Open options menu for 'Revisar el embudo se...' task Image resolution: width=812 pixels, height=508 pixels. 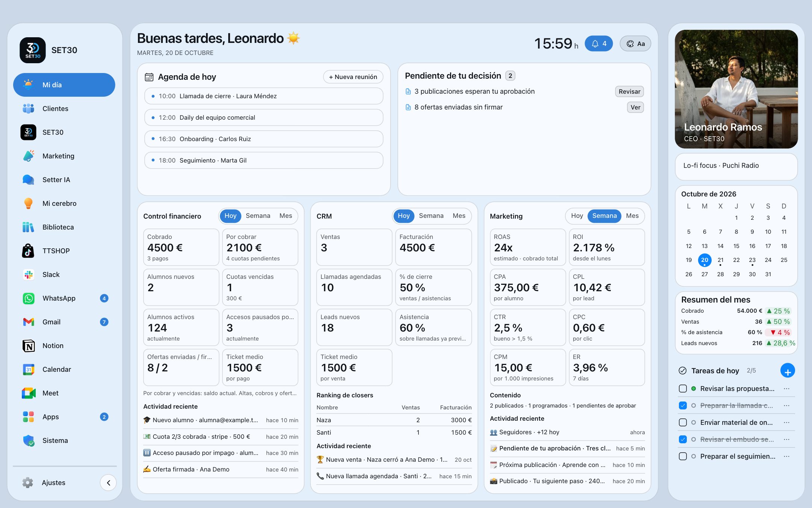pyautogui.click(x=786, y=439)
